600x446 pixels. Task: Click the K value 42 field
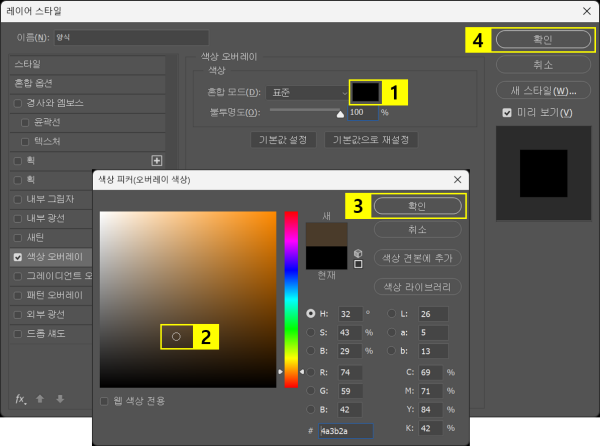point(430,428)
